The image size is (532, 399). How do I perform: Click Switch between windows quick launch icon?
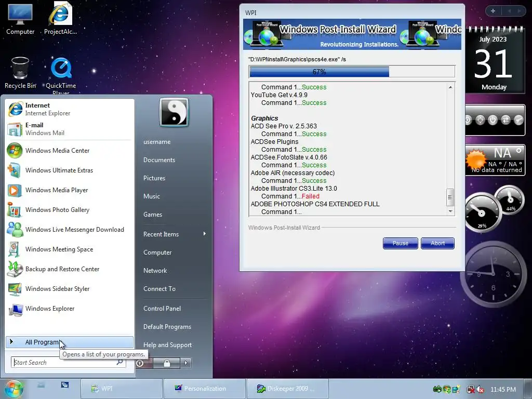(x=65, y=385)
